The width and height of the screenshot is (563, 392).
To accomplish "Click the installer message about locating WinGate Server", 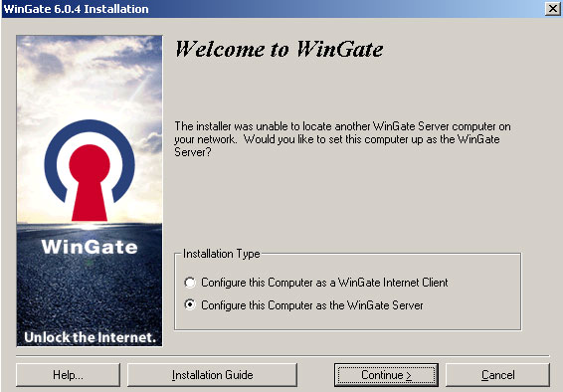I will pos(342,139).
